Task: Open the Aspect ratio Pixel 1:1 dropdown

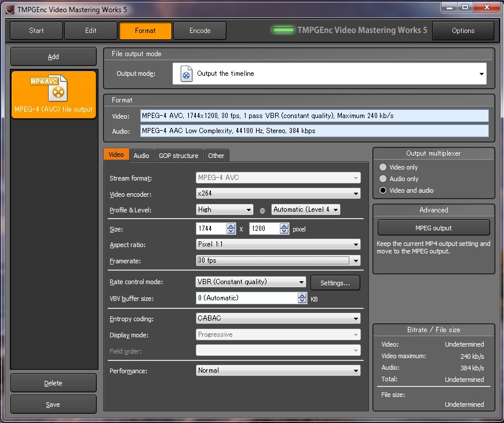Action: coord(278,244)
